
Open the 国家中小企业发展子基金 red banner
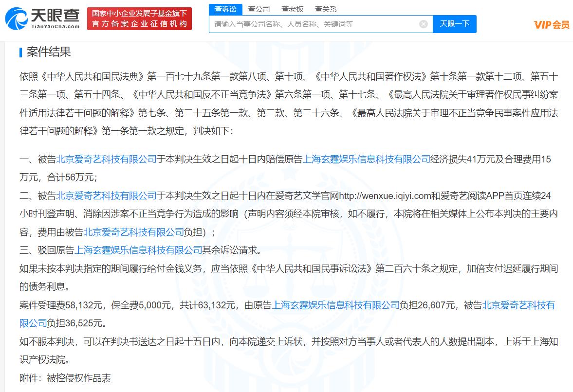[139, 18]
